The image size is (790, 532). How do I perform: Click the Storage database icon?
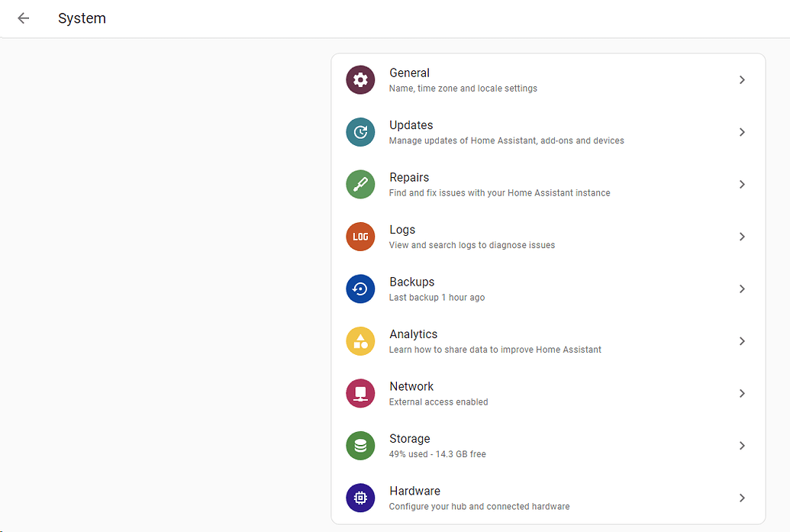[x=360, y=446]
